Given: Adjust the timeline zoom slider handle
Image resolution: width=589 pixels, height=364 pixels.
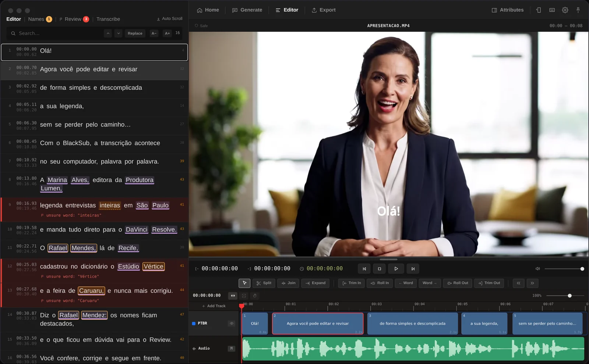Looking at the screenshot, I should pyautogui.click(x=569, y=296).
